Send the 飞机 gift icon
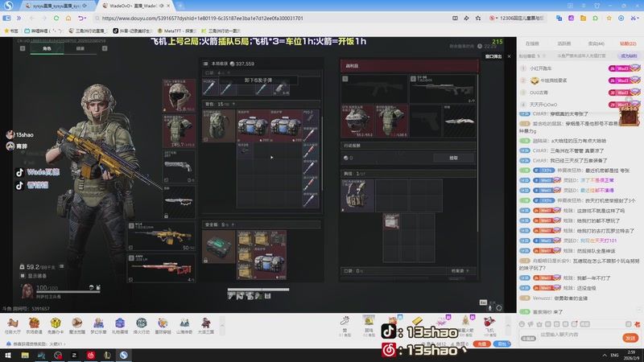This screenshot has width=644, height=362. tap(489, 327)
